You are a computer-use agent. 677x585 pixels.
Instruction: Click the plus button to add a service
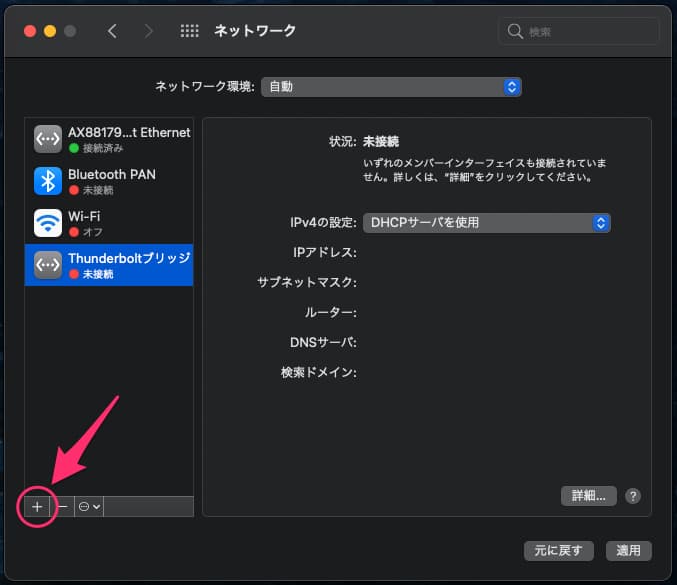37,507
